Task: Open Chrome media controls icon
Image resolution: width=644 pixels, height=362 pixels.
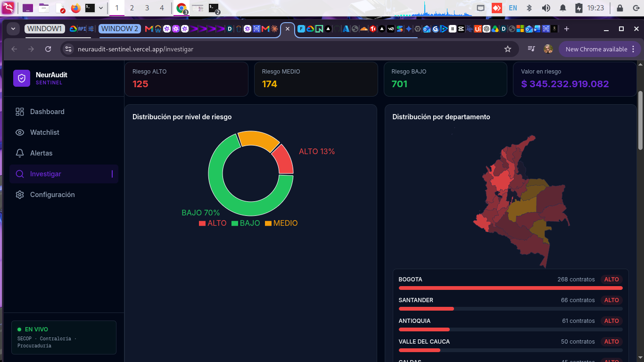Action: [531, 49]
